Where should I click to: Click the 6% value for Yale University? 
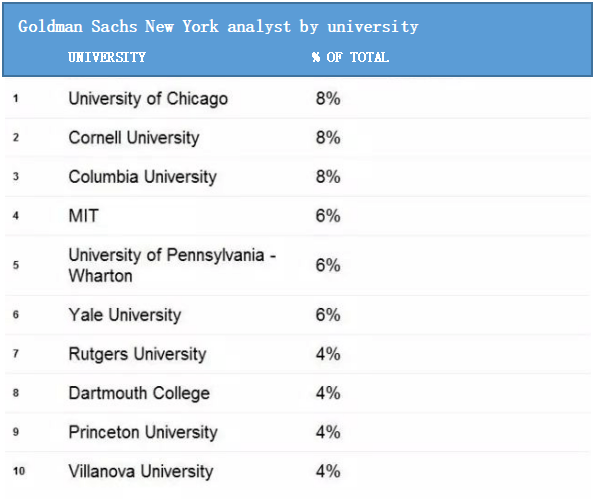click(x=328, y=315)
